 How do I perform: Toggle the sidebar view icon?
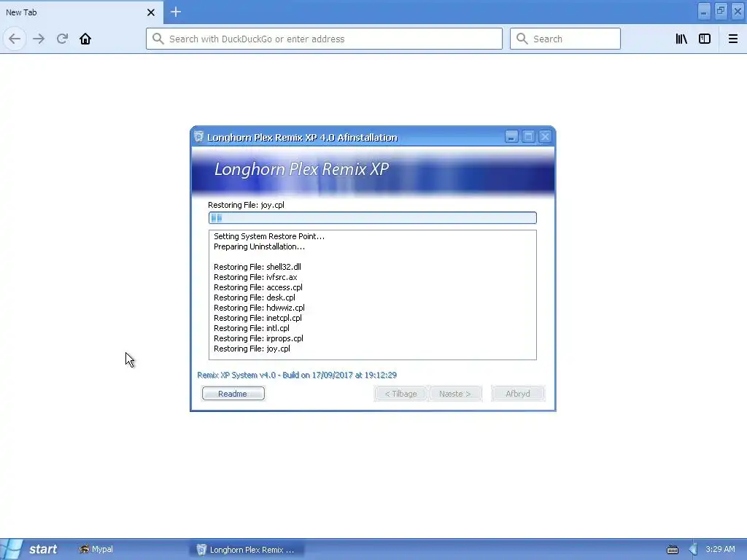705,39
